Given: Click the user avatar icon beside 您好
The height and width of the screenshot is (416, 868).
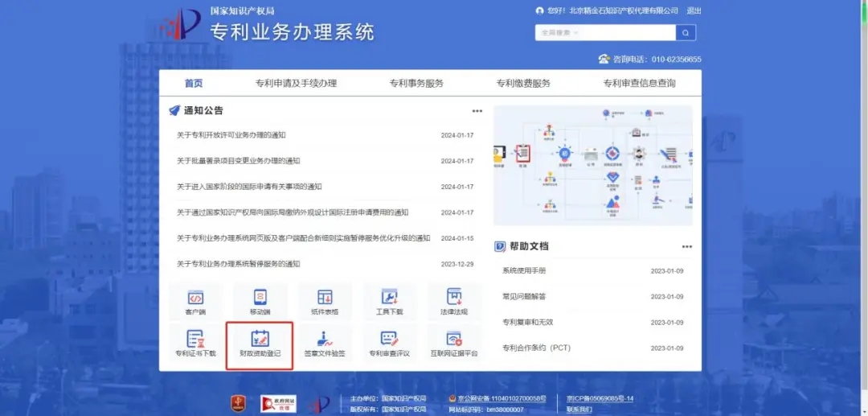Looking at the screenshot, I should click(540, 10).
